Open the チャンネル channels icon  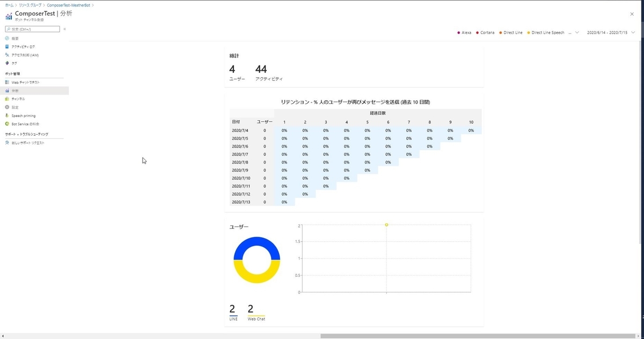click(7, 99)
